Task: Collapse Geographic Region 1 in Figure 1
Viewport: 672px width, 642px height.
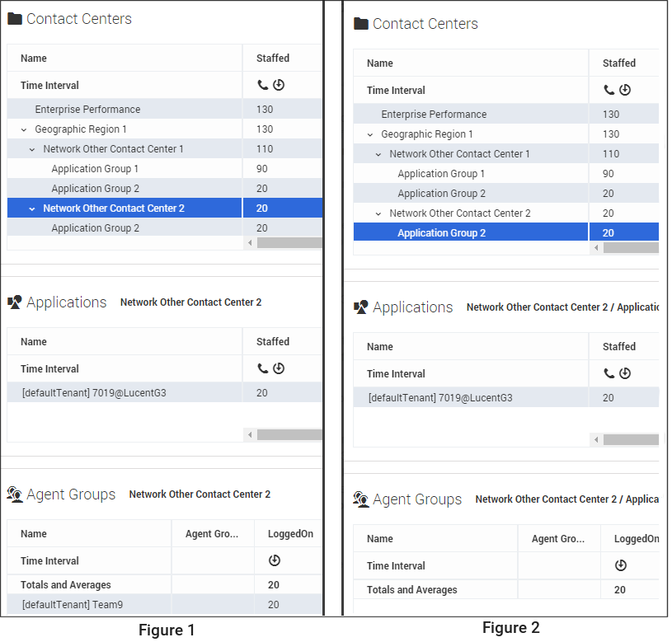Action: click(x=24, y=129)
